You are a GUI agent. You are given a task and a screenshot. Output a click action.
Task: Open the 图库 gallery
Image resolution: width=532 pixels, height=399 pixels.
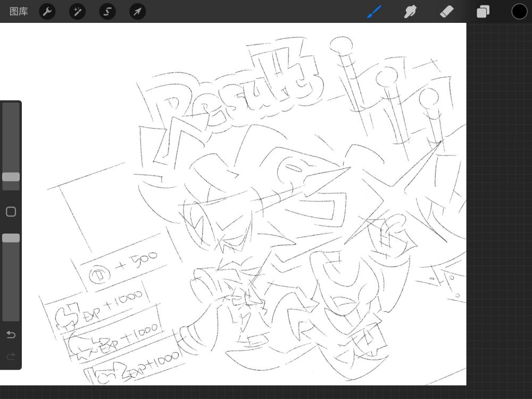pyautogui.click(x=19, y=11)
